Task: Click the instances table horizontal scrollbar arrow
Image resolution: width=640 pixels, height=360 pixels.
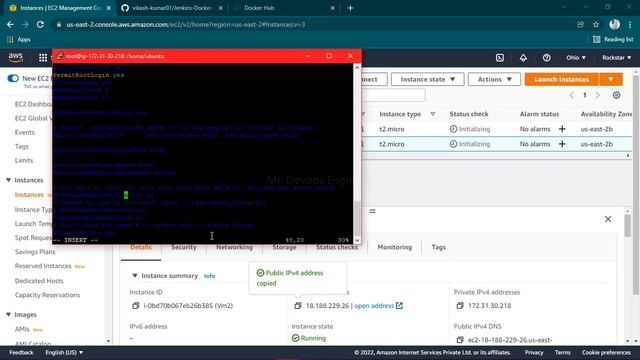Action: click(628, 156)
